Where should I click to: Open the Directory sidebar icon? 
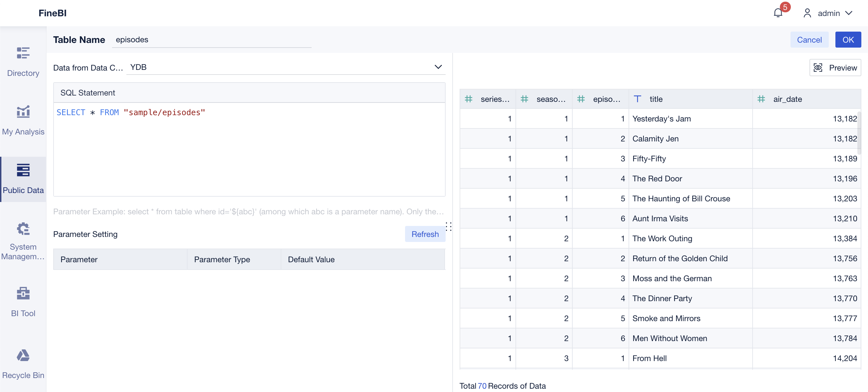[x=23, y=53]
